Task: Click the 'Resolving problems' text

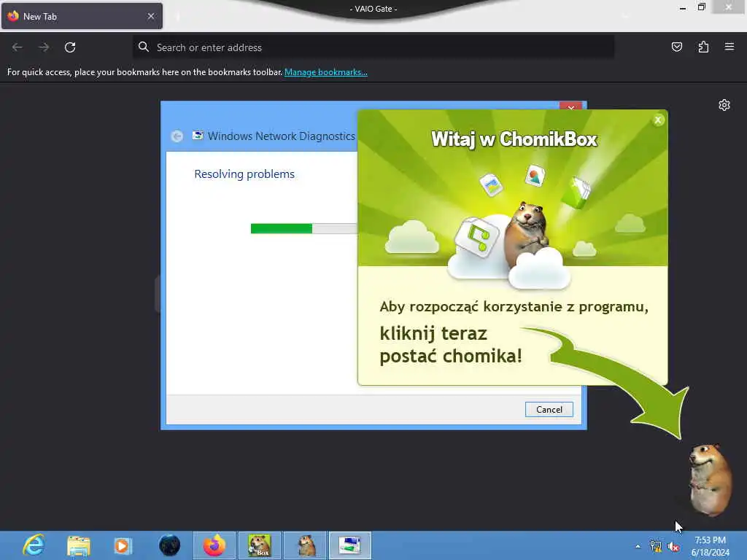Action: pyautogui.click(x=244, y=174)
